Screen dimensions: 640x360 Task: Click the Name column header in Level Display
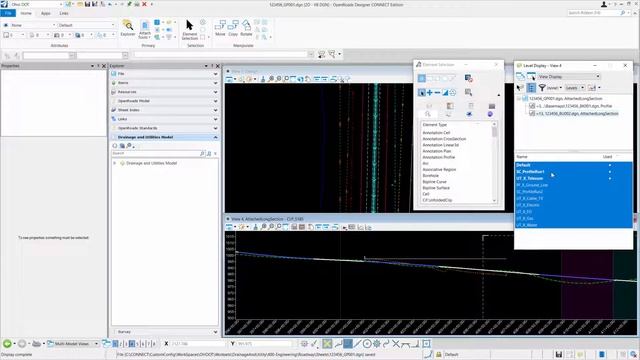pyautogui.click(x=522, y=157)
